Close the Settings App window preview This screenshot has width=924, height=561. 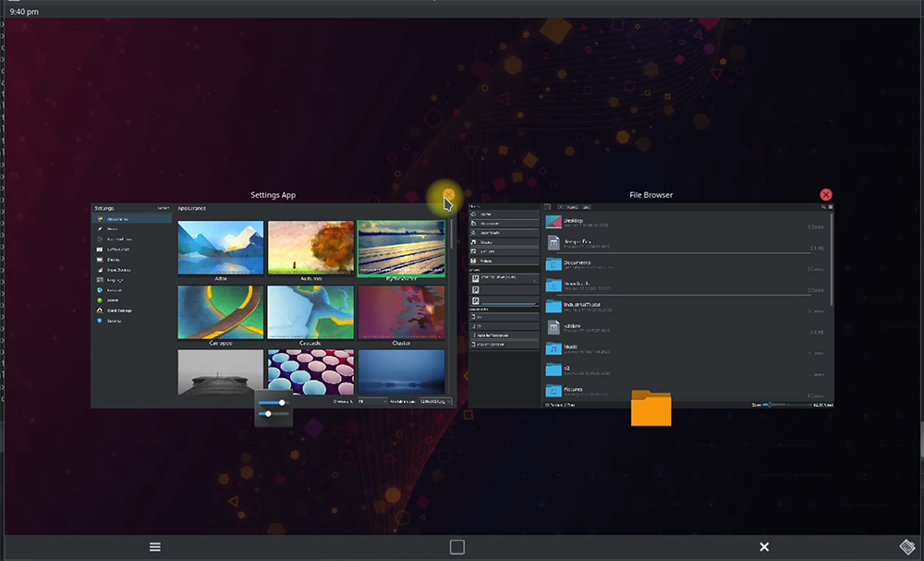point(449,195)
